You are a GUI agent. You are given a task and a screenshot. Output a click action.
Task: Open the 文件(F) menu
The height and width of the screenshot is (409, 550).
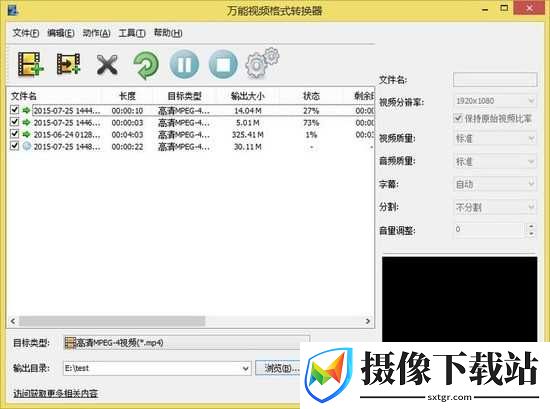[x=26, y=33]
